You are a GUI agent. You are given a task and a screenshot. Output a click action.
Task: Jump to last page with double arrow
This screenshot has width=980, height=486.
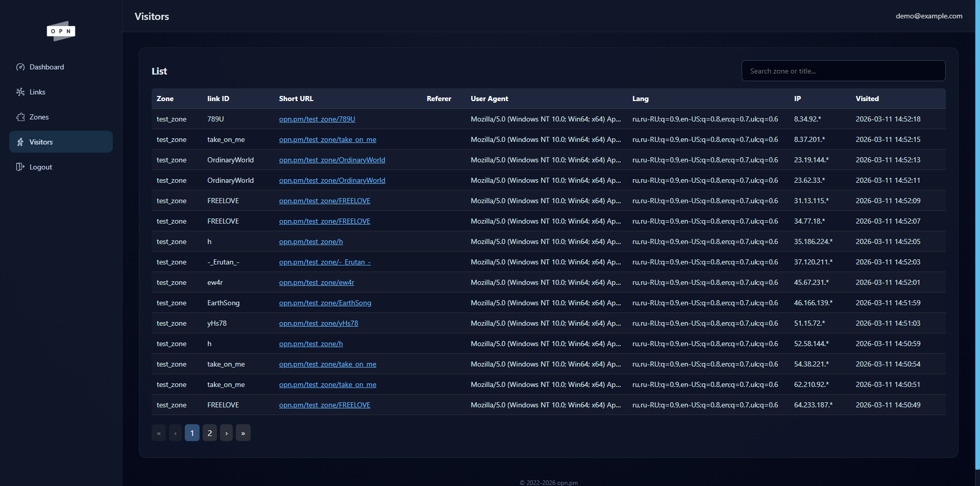(243, 433)
